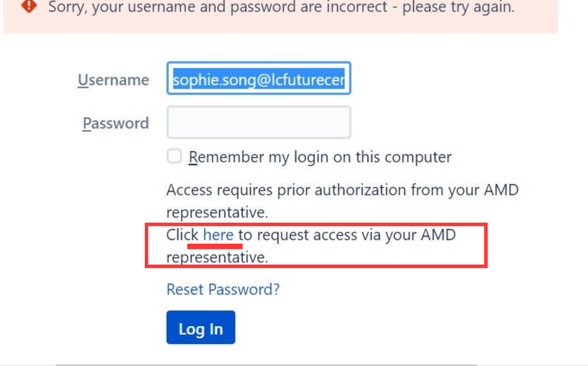Open the 'here' request access link
Screen dimensions: 588x366
218,235
